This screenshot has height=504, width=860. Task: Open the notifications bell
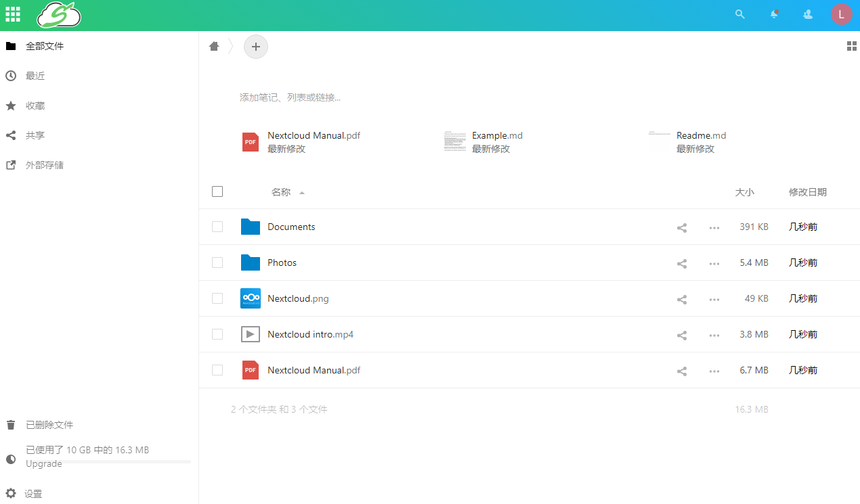click(774, 14)
